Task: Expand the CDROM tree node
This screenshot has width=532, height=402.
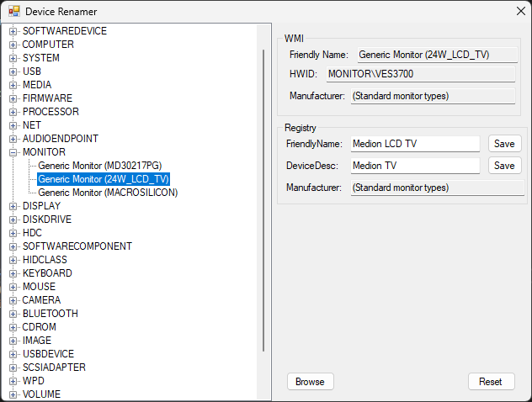Action: pos(13,327)
